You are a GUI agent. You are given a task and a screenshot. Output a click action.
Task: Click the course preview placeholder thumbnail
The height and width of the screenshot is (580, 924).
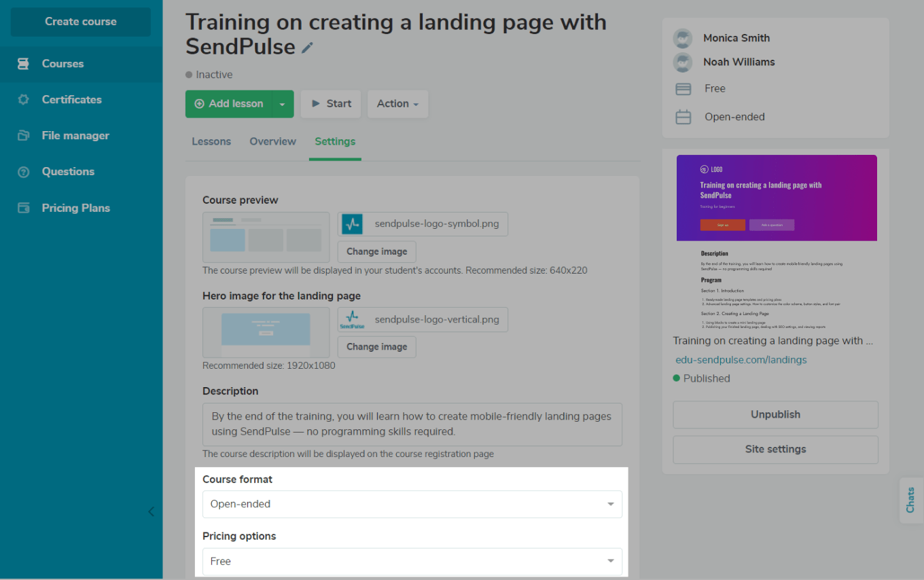coord(266,237)
